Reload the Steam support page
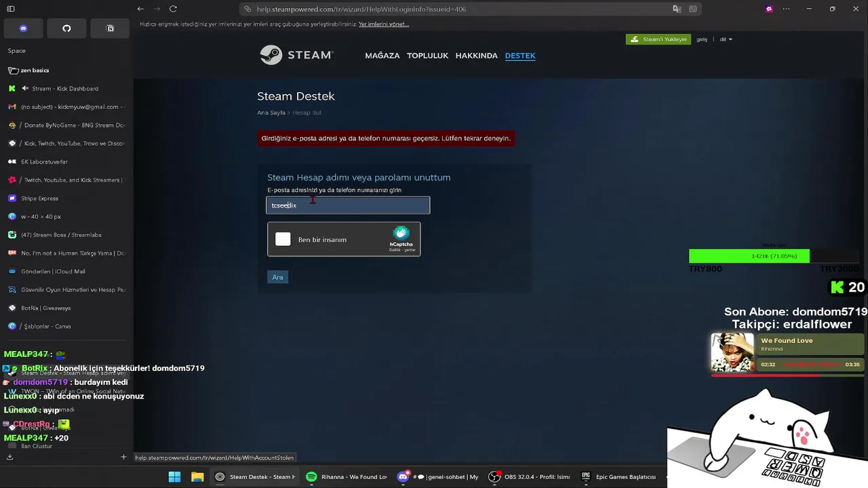This screenshot has height=488, width=868. pyautogui.click(x=173, y=9)
